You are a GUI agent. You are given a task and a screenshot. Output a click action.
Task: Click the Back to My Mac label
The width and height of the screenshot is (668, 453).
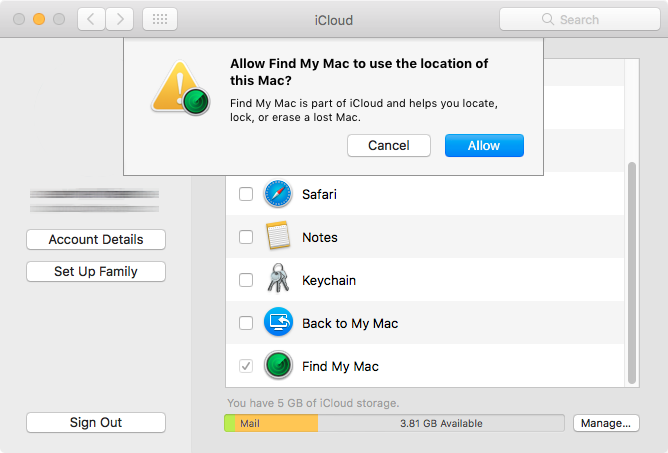coord(350,323)
